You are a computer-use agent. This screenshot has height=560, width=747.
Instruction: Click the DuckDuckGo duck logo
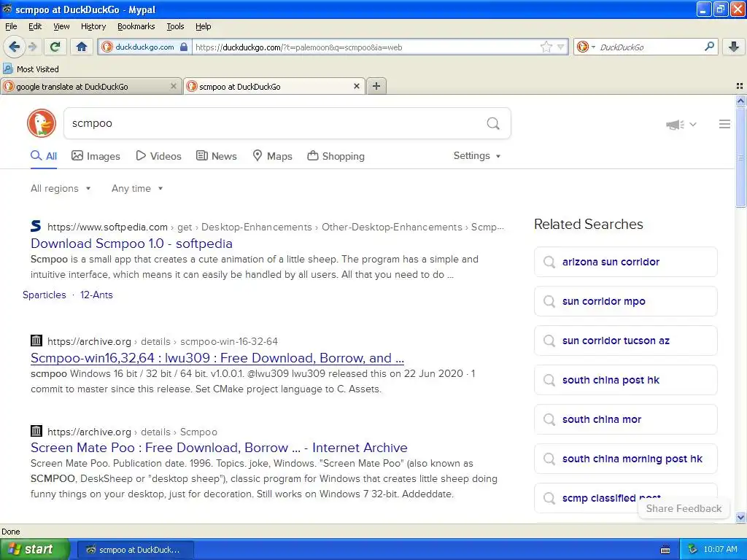(42, 123)
